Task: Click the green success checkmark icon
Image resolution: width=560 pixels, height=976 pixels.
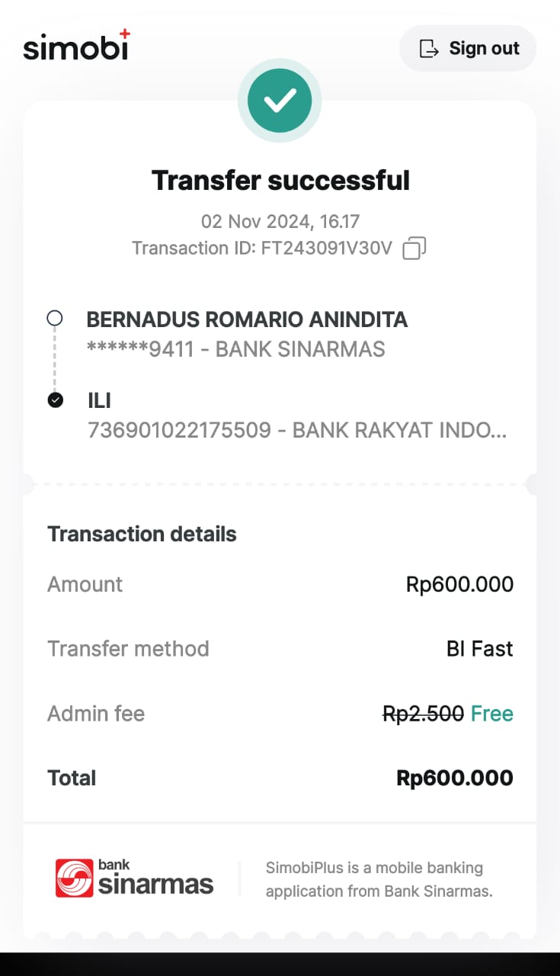Action: 280,101
